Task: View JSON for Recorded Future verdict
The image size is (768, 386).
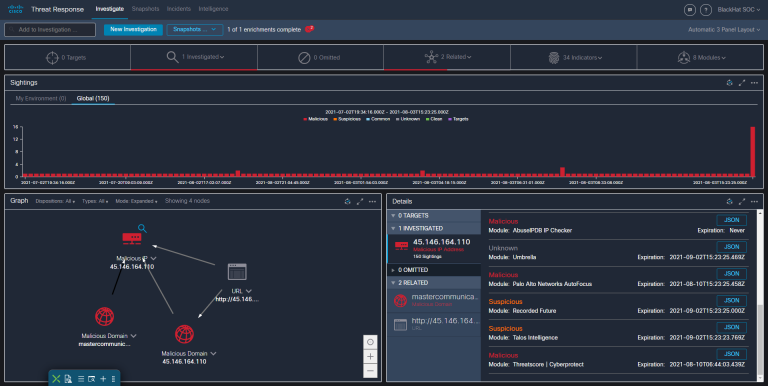Action: (731, 300)
